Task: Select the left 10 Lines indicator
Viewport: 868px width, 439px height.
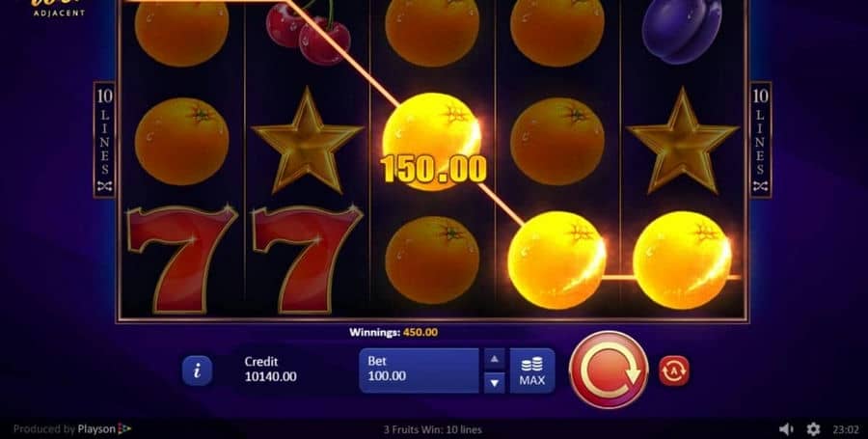Action: tap(104, 140)
